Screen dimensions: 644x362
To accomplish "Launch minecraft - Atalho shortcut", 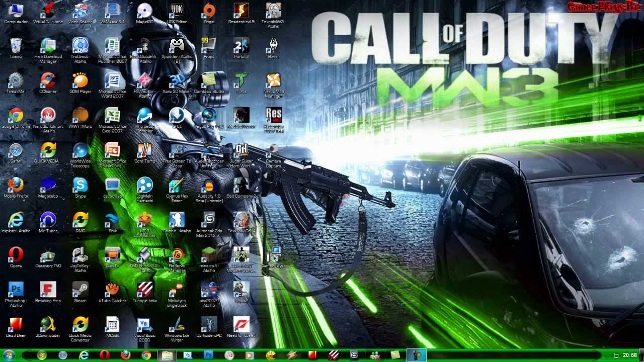I will [x=209, y=259].
